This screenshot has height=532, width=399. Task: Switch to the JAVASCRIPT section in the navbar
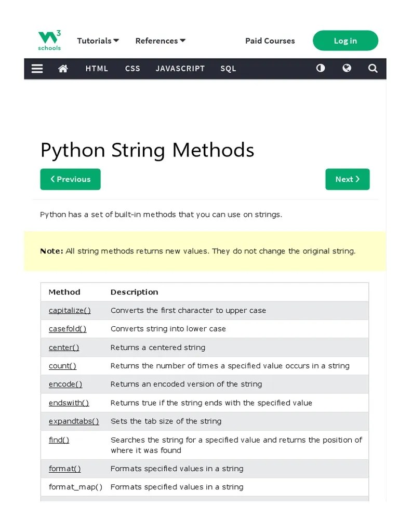(180, 68)
